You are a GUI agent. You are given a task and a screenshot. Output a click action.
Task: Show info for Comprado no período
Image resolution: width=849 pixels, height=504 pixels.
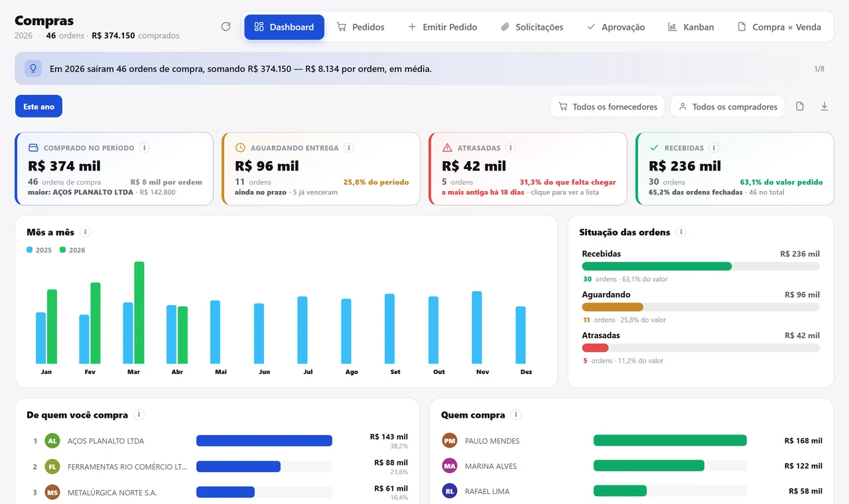[145, 148]
